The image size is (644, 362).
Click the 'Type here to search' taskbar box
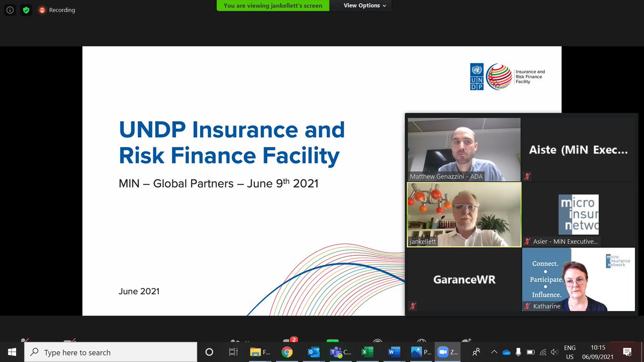[111, 352]
